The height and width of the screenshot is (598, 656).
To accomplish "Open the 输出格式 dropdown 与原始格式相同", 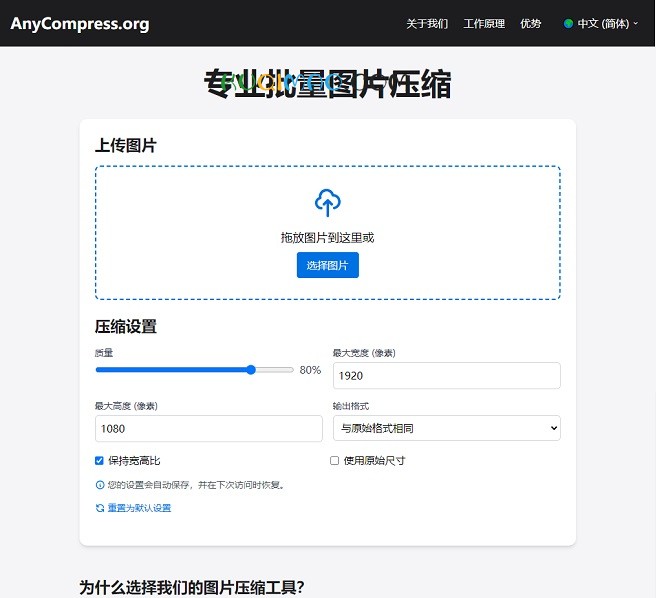I will click(x=447, y=428).
